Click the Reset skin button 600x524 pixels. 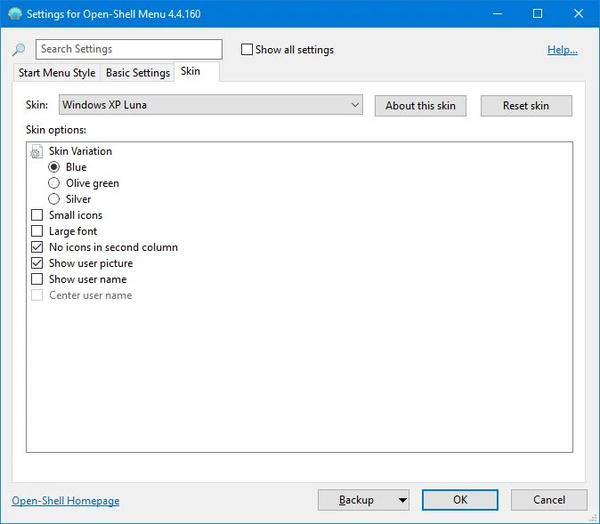526,106
